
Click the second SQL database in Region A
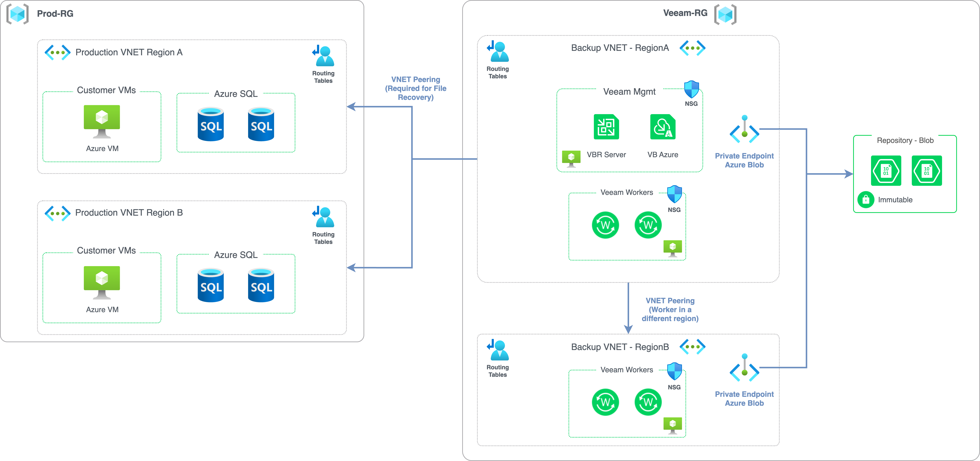coord(261,124)
